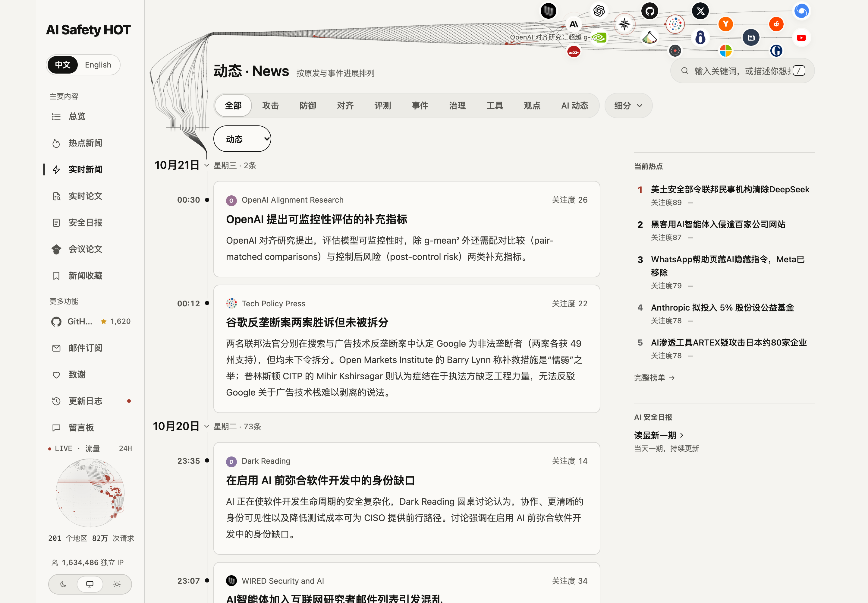Screen dimensions: 868x603
Task: Click the red arXiv source icon
Action: pyautogui.click(x=573, y=51)
